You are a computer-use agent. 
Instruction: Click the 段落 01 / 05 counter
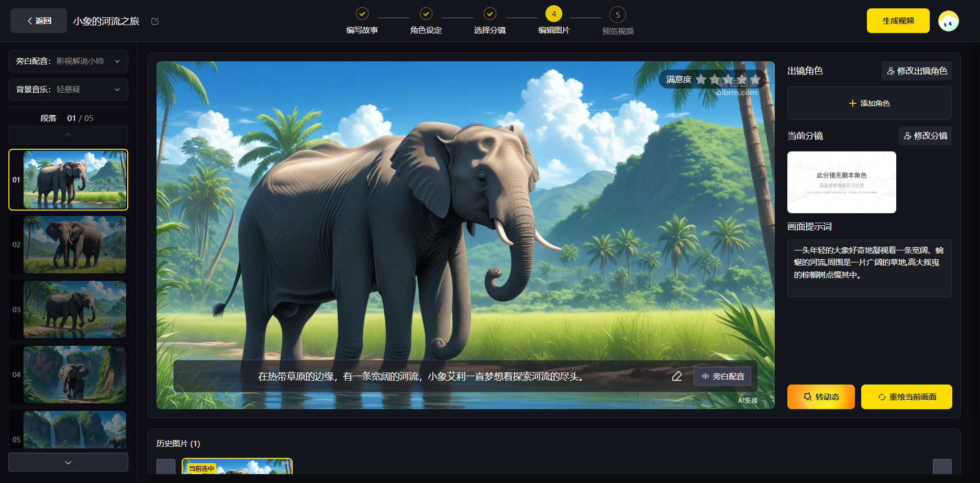pos(67,118)
